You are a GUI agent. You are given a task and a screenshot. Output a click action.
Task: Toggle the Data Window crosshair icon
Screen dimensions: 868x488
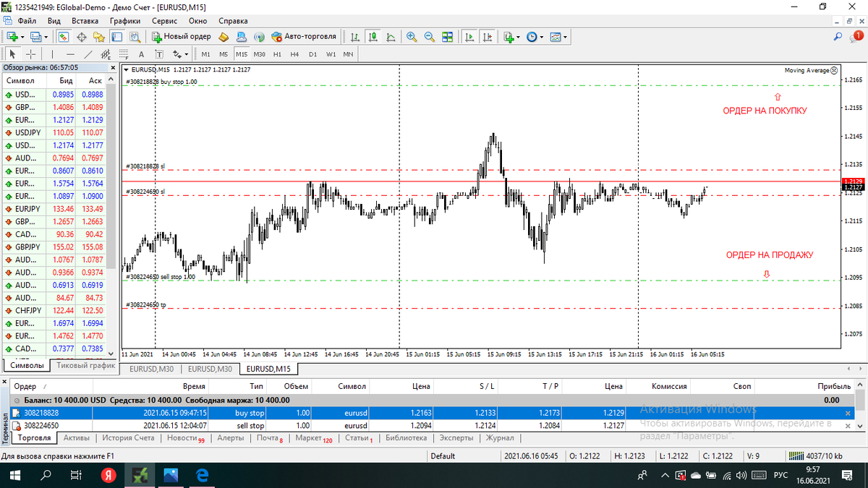[x=81, y=36]
